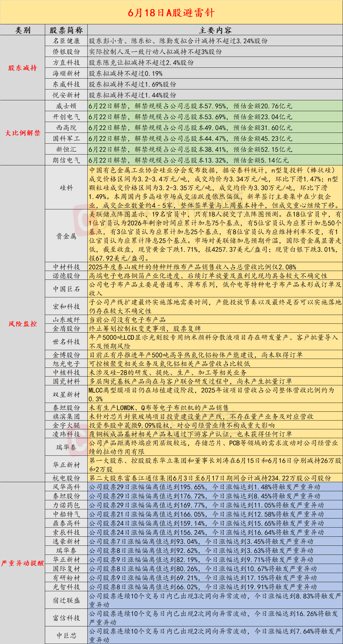Pick the 中材科技 cell

(66, 267)
